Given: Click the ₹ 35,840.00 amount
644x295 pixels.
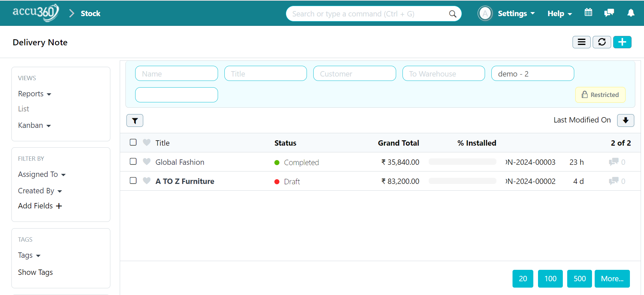Looking at the screenshot, I should click(400, 162).
